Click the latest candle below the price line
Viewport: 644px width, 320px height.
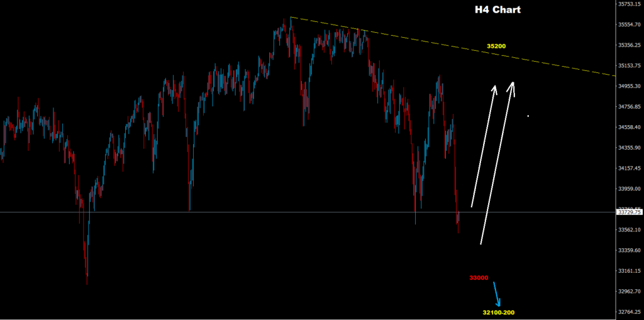coord(458,223)
